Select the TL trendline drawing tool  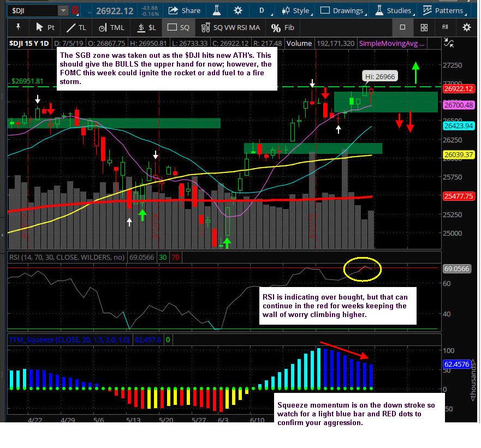76,28
